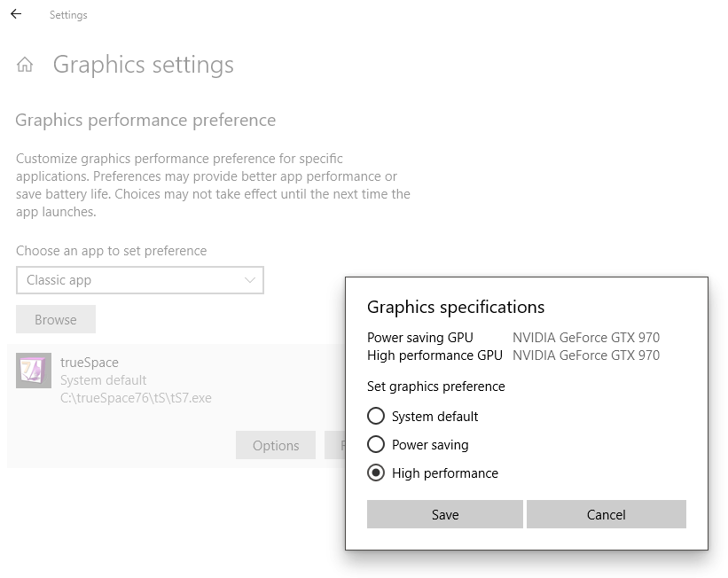The height and width of the screenshot is (578, 728).
Task: Select the trueSpace app entry name
Action: (x=90, y=362)
